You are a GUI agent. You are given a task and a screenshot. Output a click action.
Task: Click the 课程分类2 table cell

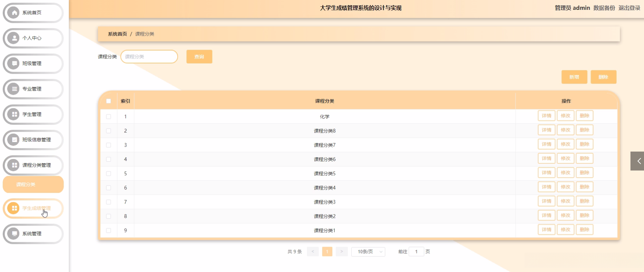[325, 216]
